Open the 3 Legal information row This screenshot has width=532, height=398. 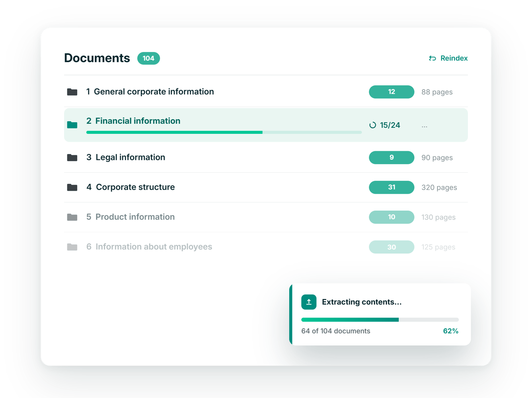tap(266, 158)
